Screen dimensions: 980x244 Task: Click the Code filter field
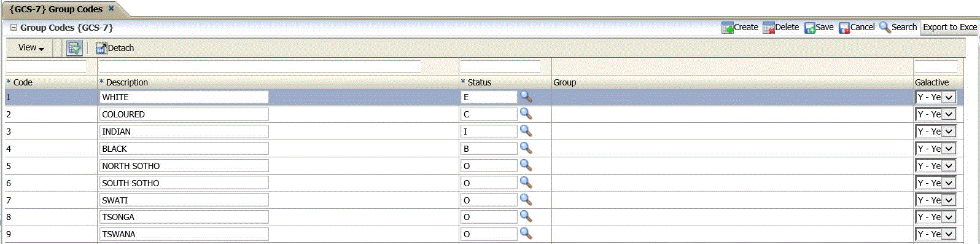point(46,66)
